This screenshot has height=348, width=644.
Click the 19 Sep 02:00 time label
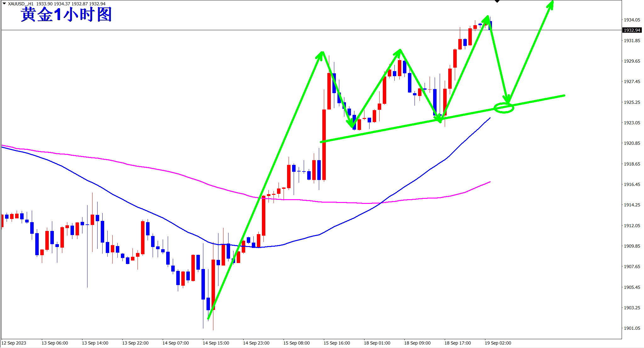pos(498,343)
